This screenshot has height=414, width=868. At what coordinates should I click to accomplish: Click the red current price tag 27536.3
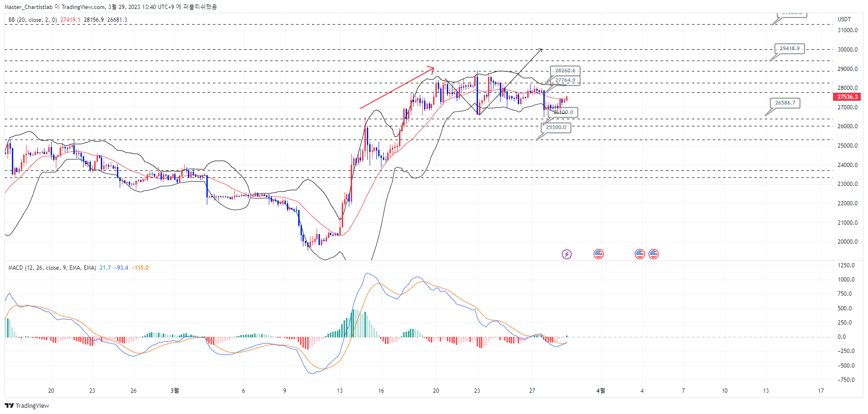847,97
